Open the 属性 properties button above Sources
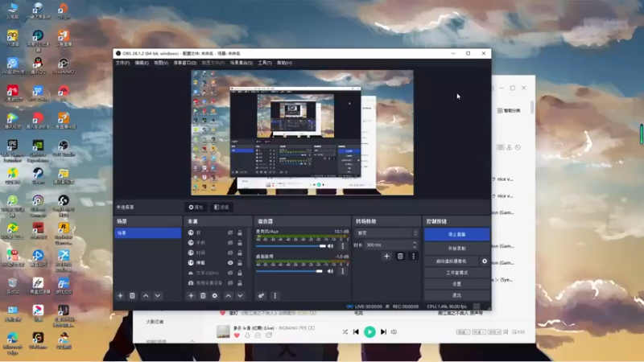Screen dimensions: 644x362 pyautogui.click(x=196, y=208)
